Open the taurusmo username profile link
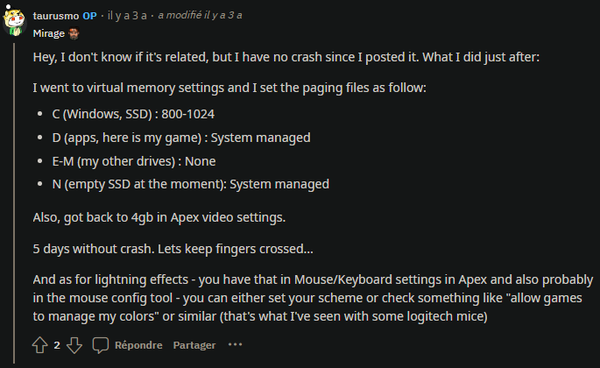The image size is (600, 368). (x=56, y=16)
